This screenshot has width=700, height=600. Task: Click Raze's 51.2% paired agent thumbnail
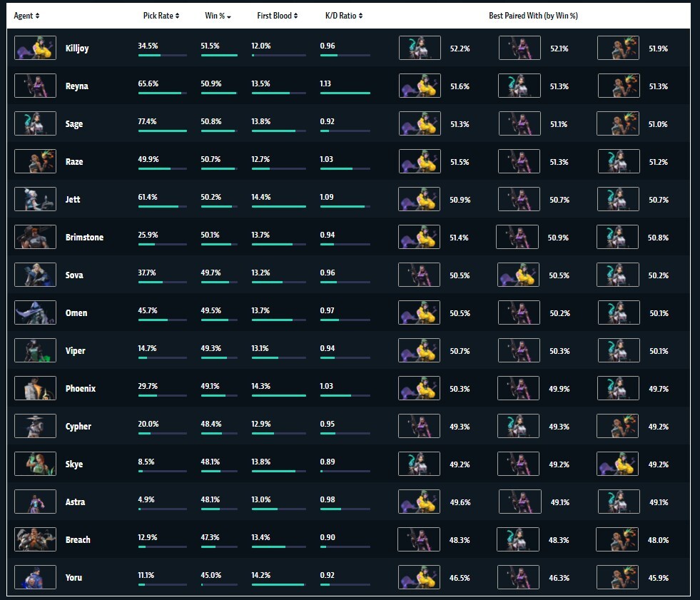click(x=619, y=161)
